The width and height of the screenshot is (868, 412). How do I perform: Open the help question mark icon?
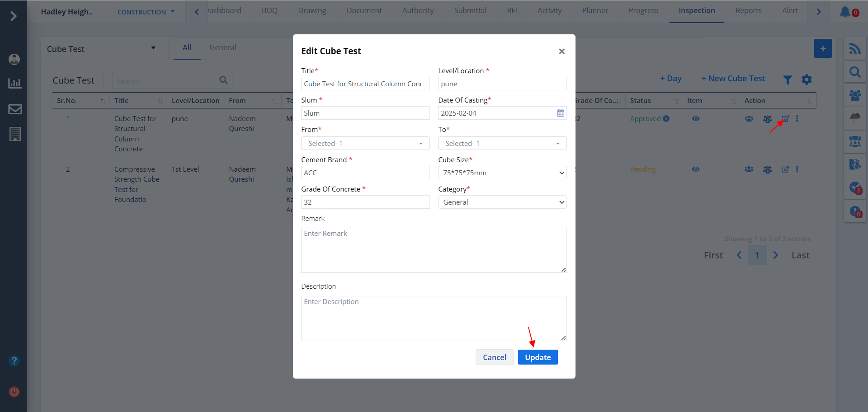coord(14,361)
